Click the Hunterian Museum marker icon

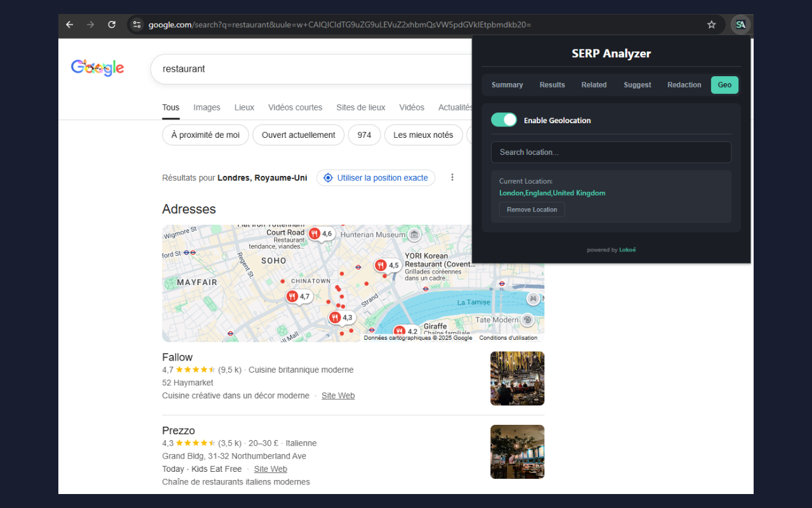tap(414, 234)
